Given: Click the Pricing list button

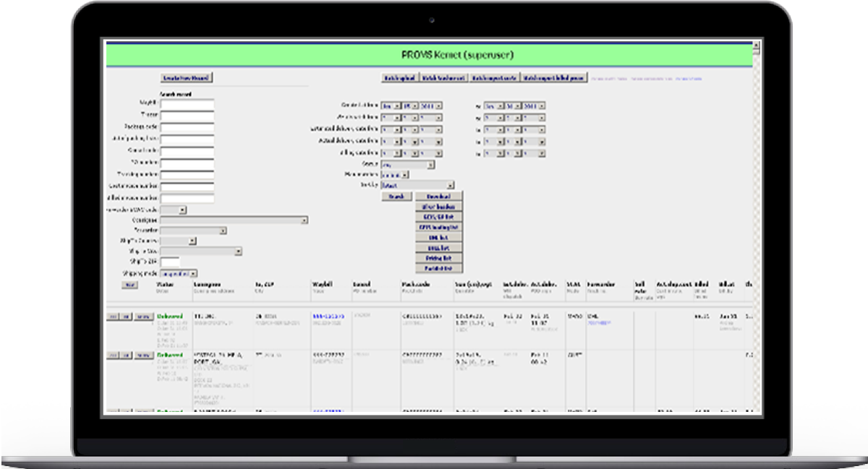Looking at the screenshot, I should tap(438, 258).
